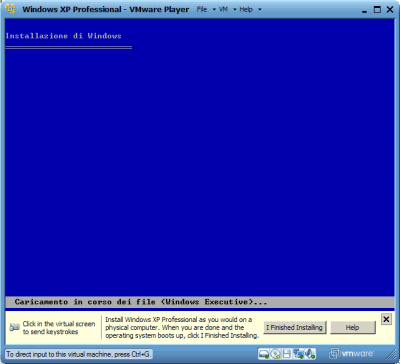Open the File menu

[x=202, y=9]
